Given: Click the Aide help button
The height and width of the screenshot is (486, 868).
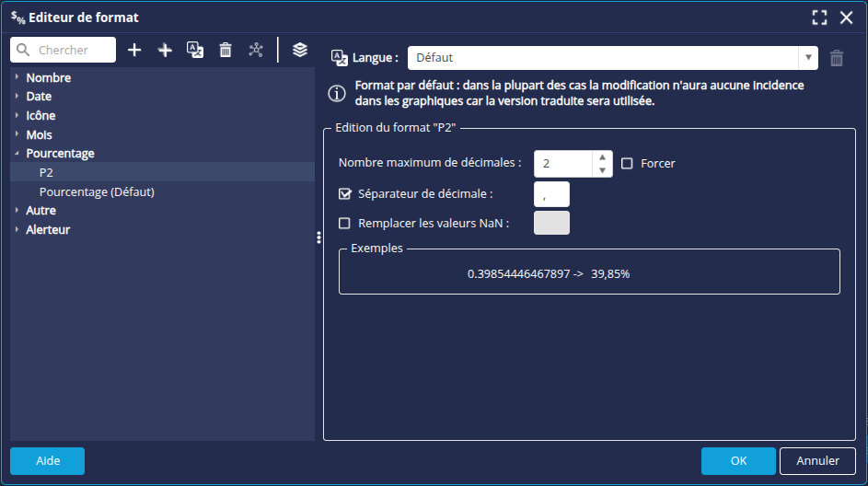Looking at the screenshot, I should (x=47, y=461).
